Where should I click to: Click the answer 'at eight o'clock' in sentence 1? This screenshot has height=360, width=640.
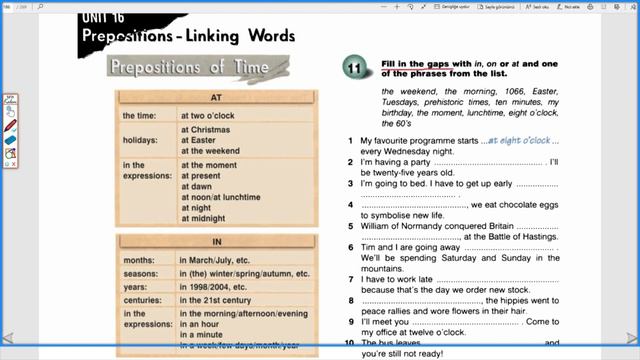tap(519, 140)
